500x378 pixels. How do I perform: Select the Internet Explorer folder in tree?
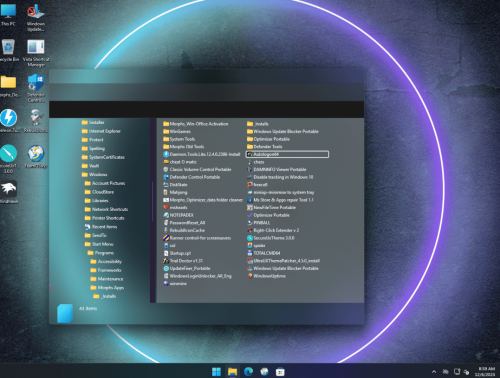coord(101,131)
